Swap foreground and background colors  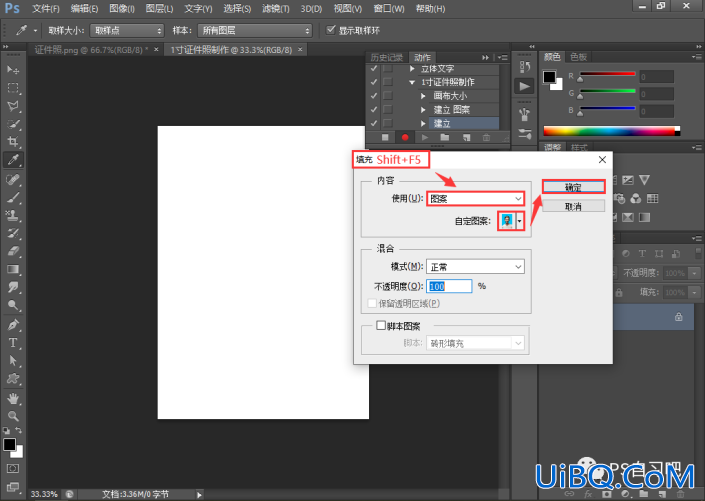[x=19, y=430]
